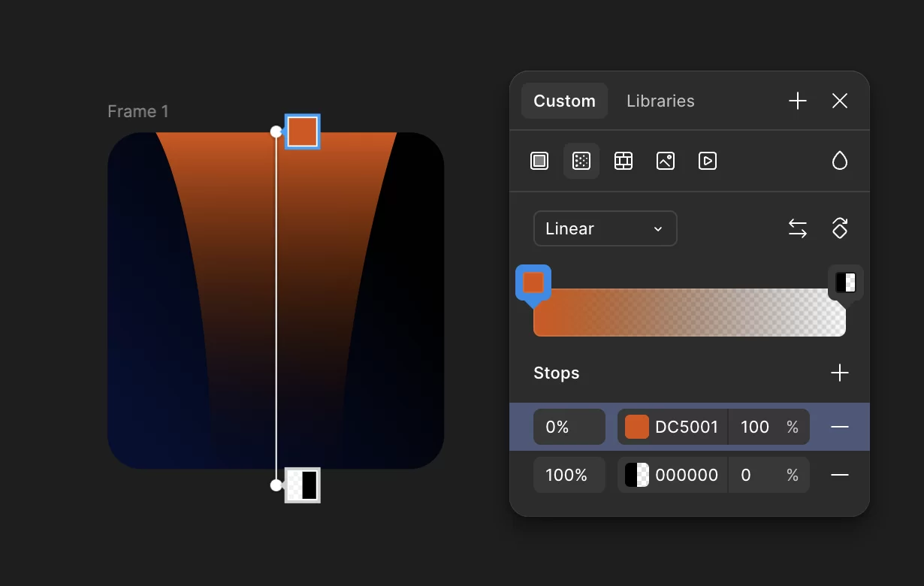Click the DC5001 color swatch in stops list
Screen dimensions: 924x586
(x=637, y=427)
